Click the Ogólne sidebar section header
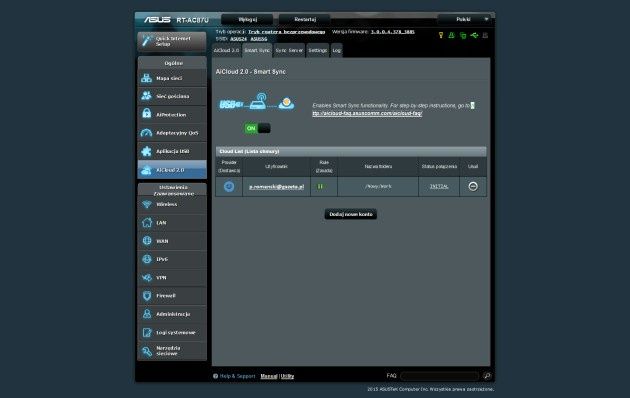630x398 pixels. point(172,63)
